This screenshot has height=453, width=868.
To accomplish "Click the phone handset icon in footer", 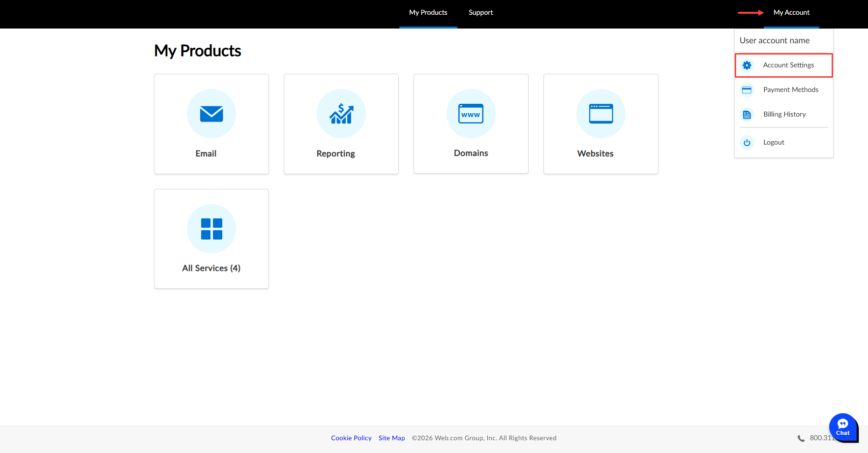I will point(801,438).
